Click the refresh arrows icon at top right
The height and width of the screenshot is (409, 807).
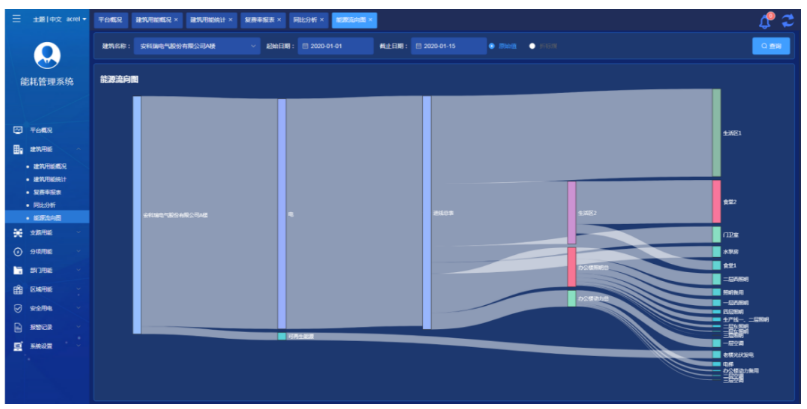point(788,20)
